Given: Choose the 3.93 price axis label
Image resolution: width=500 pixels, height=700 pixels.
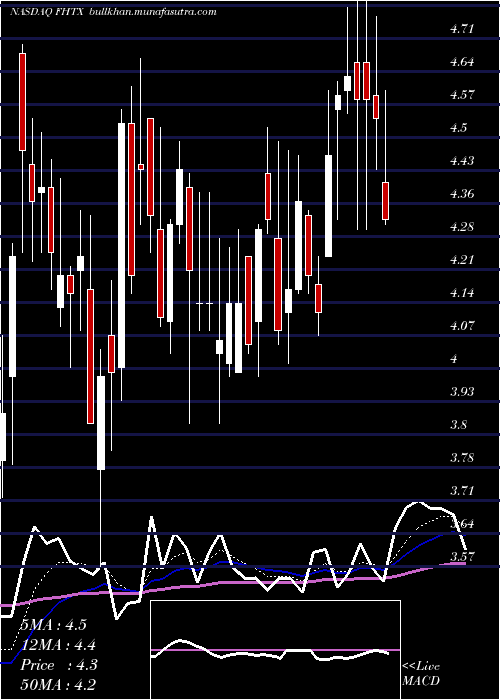Looking at the screenshot, I should [462, 392].
